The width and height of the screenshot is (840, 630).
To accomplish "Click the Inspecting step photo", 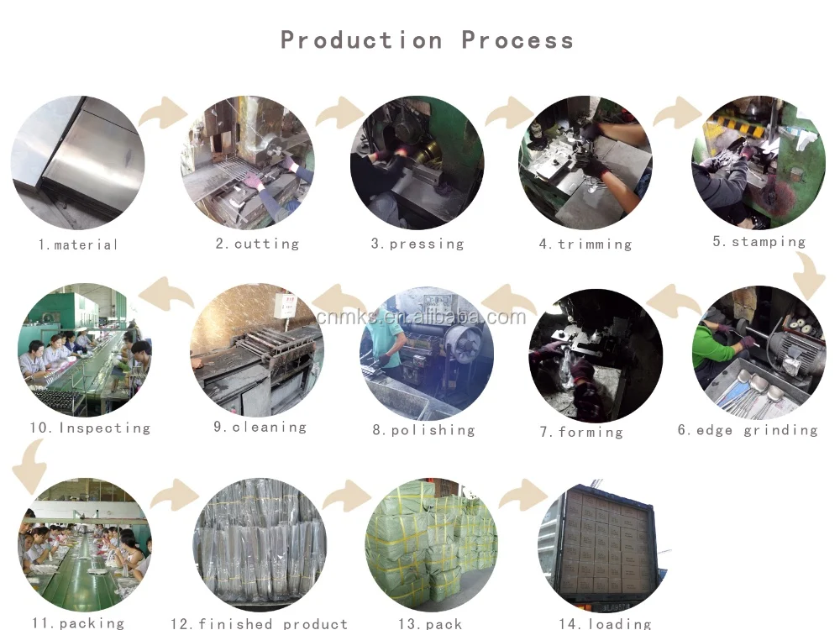I will (85, 350).
